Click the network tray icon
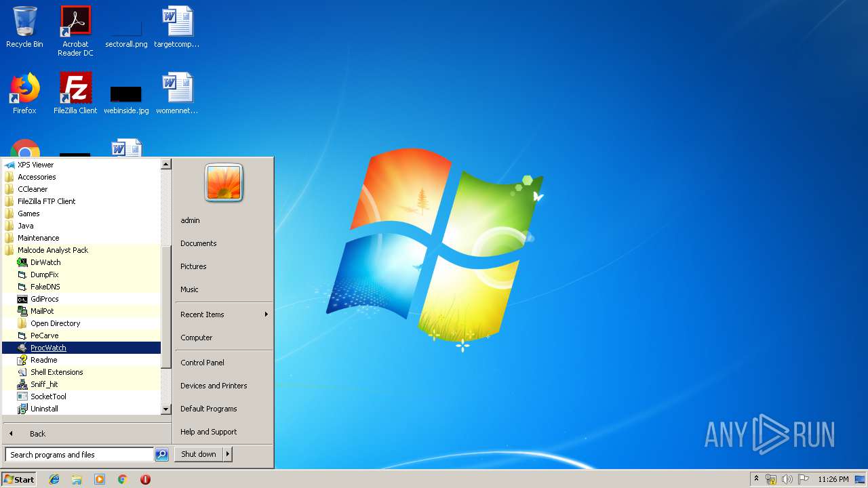Screen dimensions: 868x488 coord(771,479)
